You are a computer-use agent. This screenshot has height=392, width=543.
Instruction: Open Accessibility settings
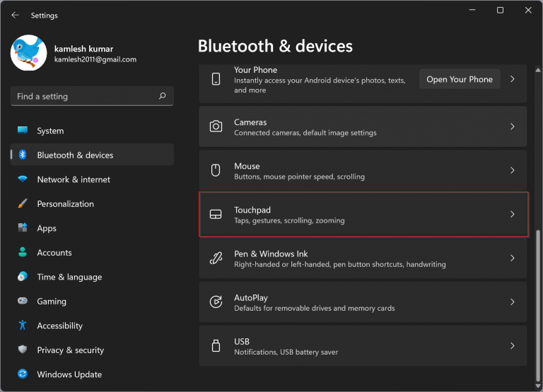(92, 326)
